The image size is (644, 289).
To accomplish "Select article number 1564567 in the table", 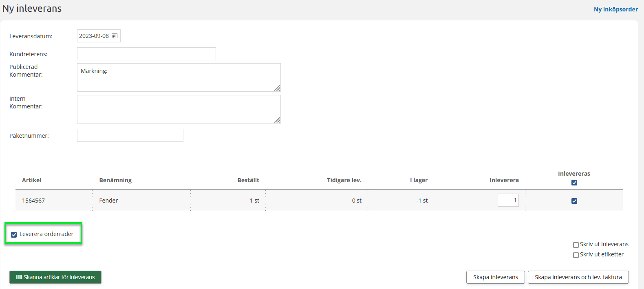I will pos(33,201).
